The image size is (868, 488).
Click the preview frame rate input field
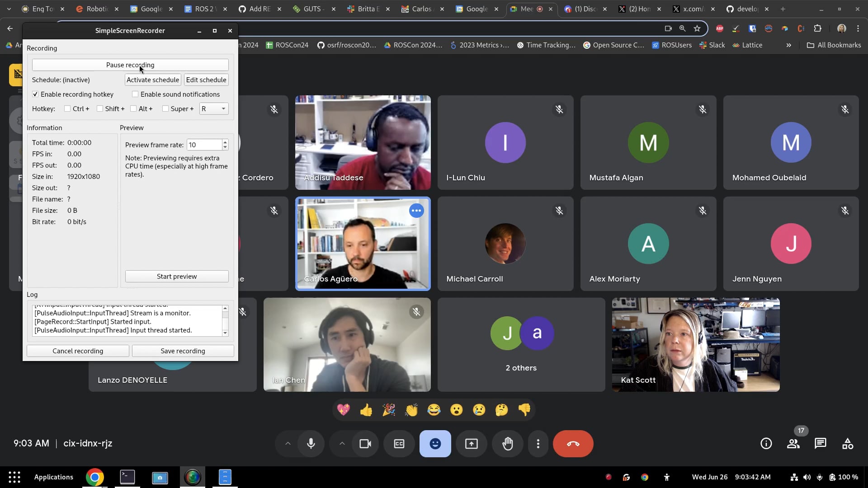204,145
